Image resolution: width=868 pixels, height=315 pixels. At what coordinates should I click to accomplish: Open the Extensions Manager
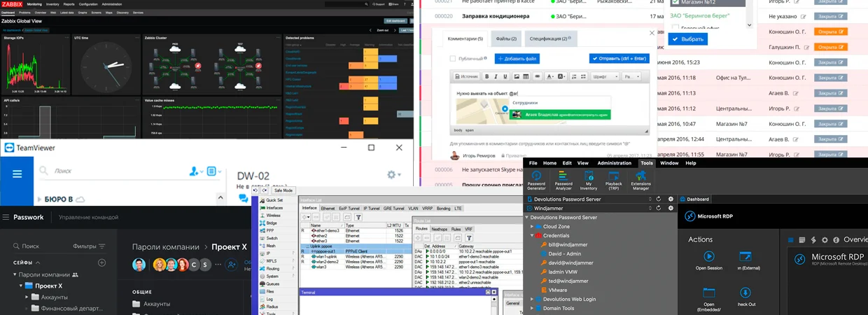pos(640,180)
